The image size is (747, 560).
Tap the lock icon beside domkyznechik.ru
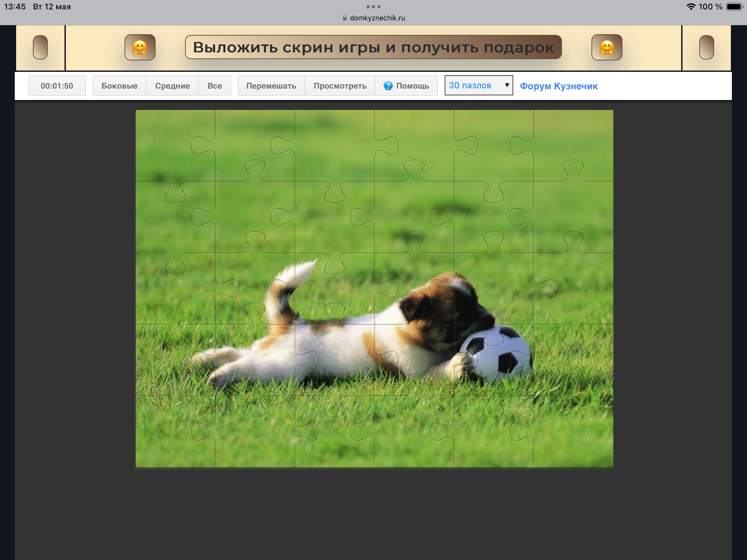(345, 18)
